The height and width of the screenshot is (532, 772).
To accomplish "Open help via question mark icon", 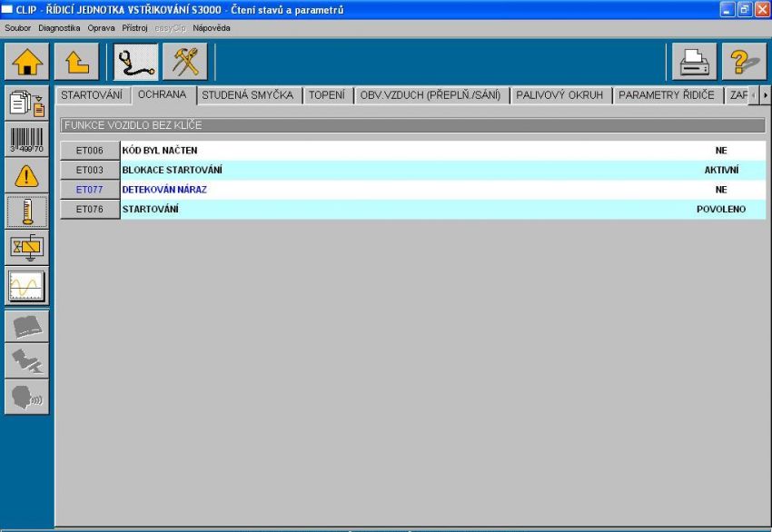I will point(744,62).
